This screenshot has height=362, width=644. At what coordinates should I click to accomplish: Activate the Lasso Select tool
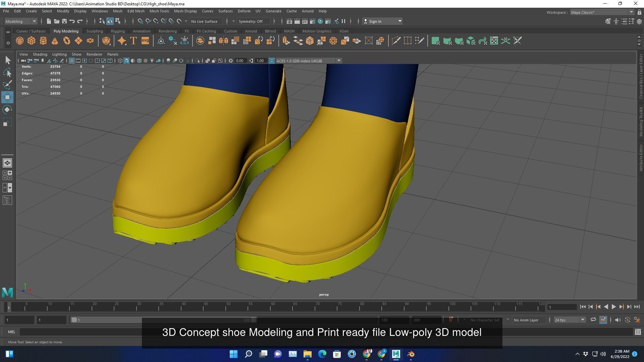coord(7,72)
